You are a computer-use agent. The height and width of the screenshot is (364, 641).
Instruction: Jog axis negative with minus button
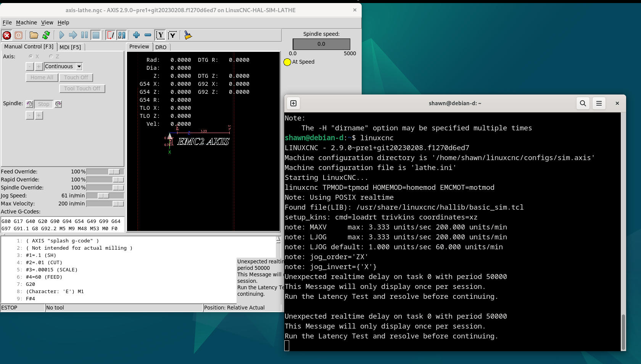point(30,67)
